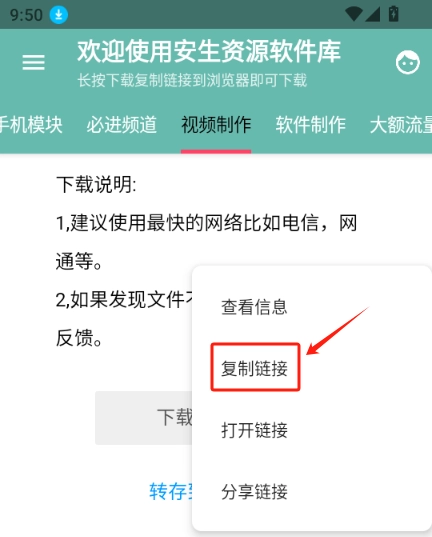432x537 pixels.
Task: Switch to the 大额流量 tab
Action: (401, 125)
